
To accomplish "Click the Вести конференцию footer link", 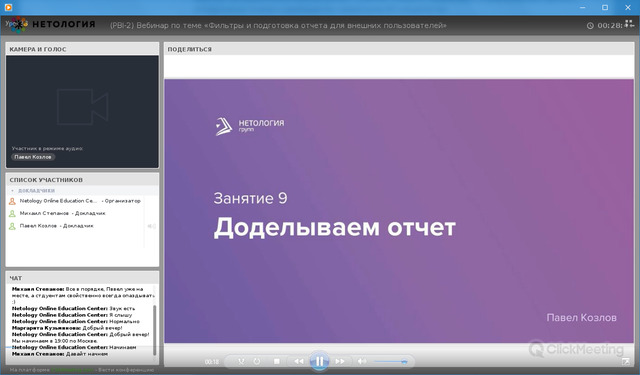I will 126,370.
